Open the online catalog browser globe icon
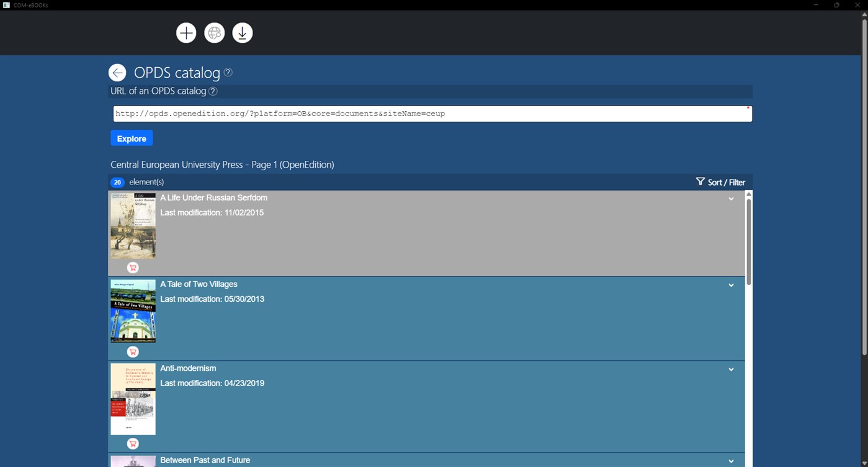The height and width of the screenshot is (467, 868). [x=214, y=32]
